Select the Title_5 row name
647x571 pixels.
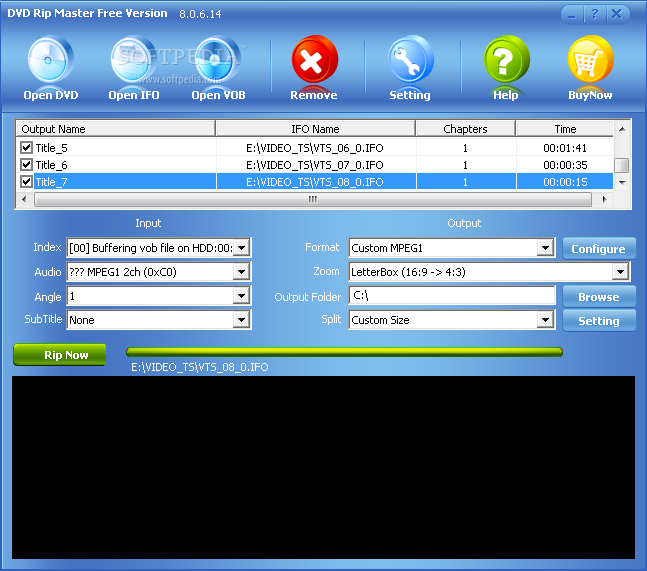point(51,148)
